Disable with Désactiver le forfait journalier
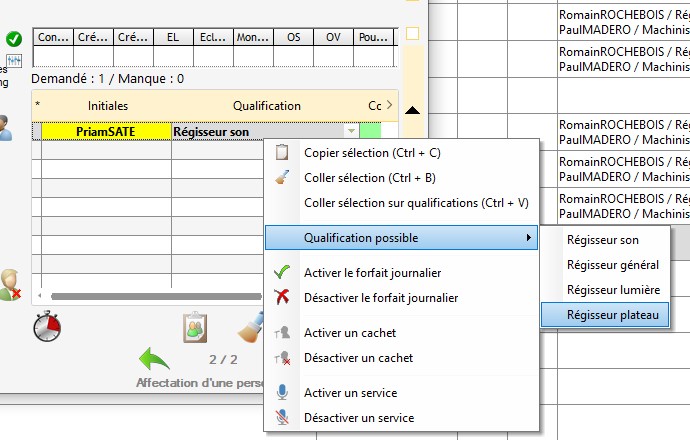The image size is (690, 440). (x=381, y=297)
